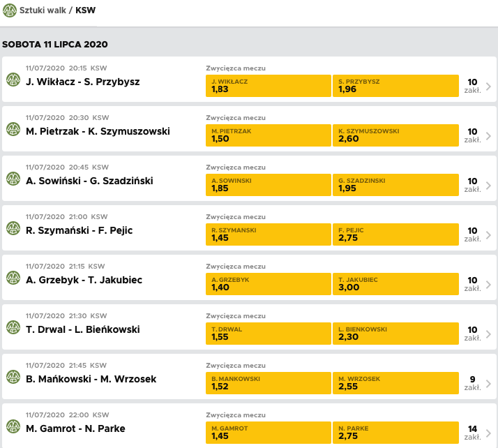Viewport: 498px width, 448px height.
Task: Click the martial arts icon beside Wikłacz - Przybysz
Action: tap(13, 80)
